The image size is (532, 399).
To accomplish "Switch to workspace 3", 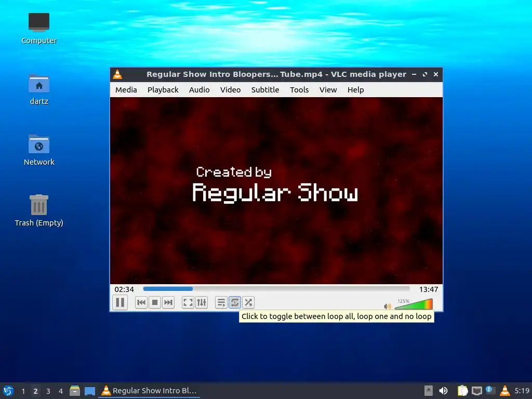I will (48, 391).
